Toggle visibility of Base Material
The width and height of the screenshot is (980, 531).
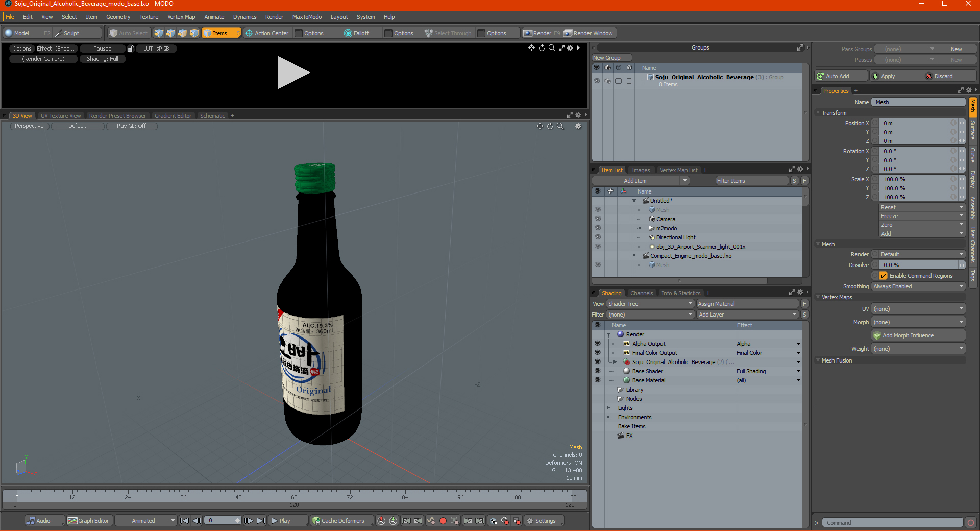pyautogui.click(x=598, y=380)
